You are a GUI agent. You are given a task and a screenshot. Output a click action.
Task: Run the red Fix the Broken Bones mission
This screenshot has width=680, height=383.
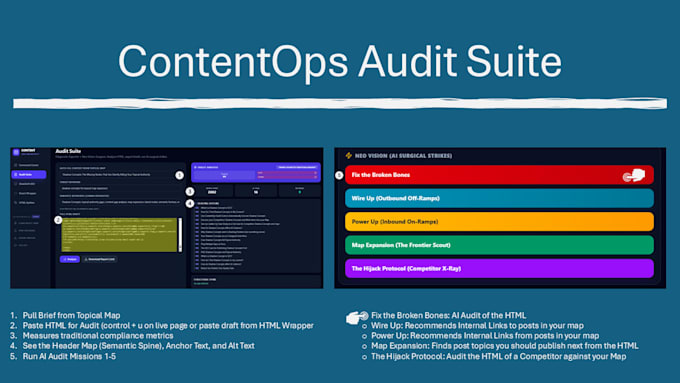coord(499,175)
